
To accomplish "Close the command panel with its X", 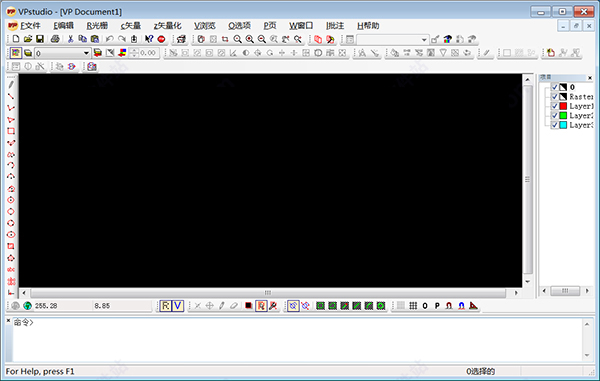I will pyautogui.click(x=8, y=321).
